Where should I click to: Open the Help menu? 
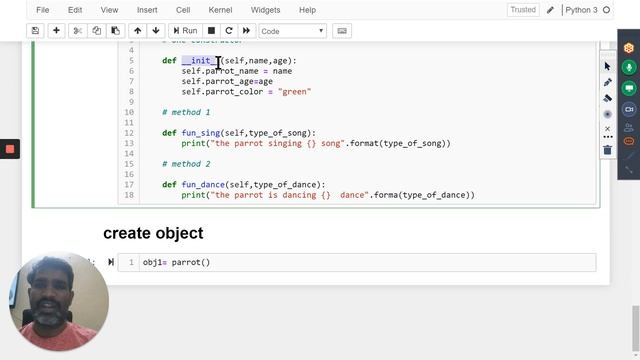click(x=307, y=10)
